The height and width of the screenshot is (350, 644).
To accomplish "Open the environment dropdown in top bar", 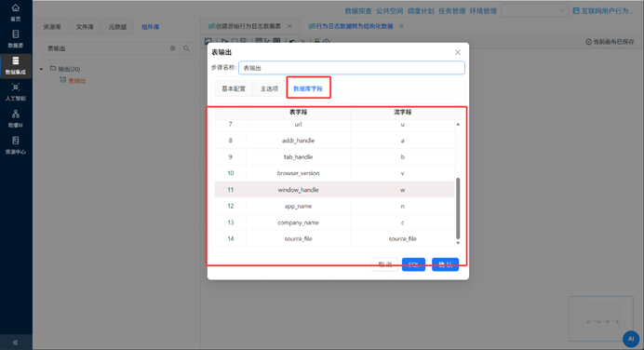I will 534,10.
